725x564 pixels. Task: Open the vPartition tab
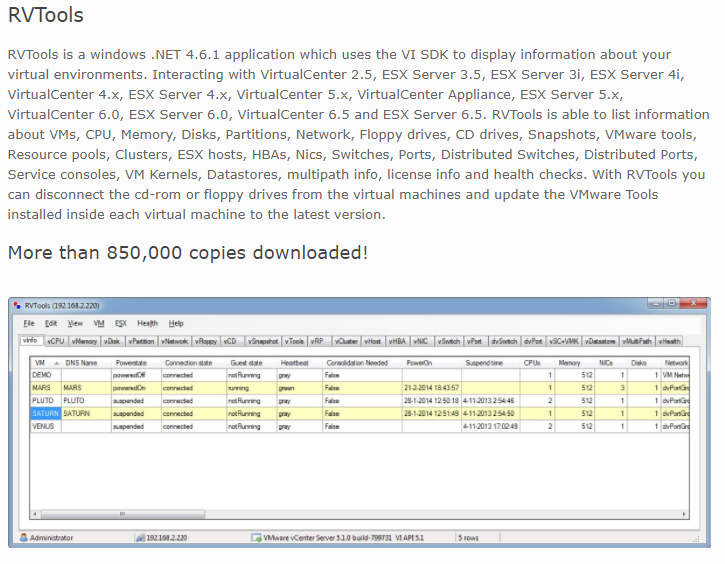(141, 341)
